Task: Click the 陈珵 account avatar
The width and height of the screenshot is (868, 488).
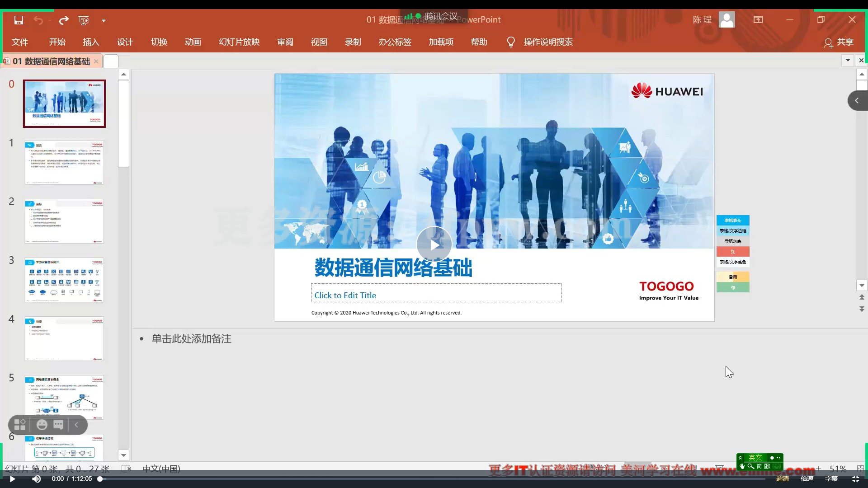Action: (x=727, y=19)
